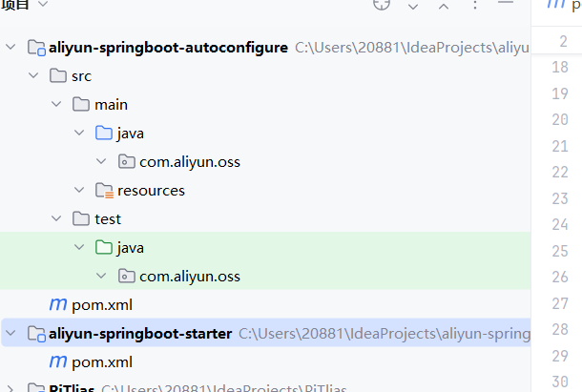Open the 项目 view dropdown
The height and width of the screenshot is (392, 582).
coord(42,5)
